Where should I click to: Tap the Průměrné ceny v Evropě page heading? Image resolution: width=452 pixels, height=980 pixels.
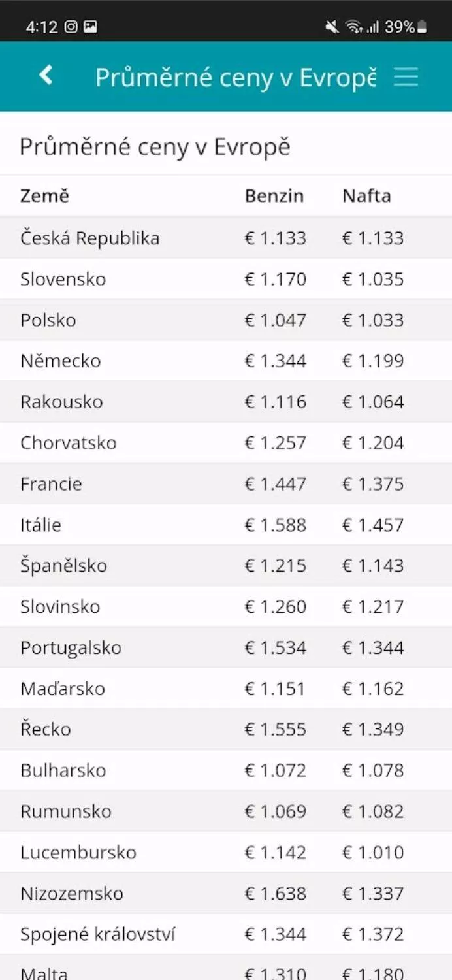tap(155, 147)
